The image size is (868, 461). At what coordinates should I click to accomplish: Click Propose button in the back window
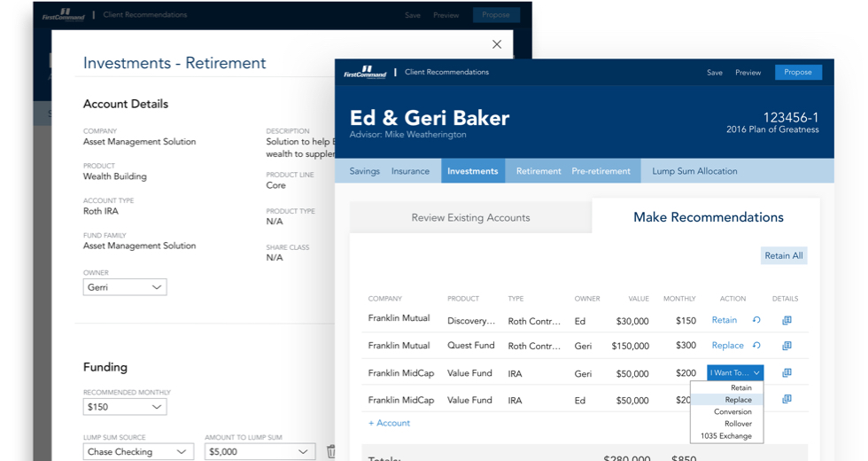coord(496,14)
